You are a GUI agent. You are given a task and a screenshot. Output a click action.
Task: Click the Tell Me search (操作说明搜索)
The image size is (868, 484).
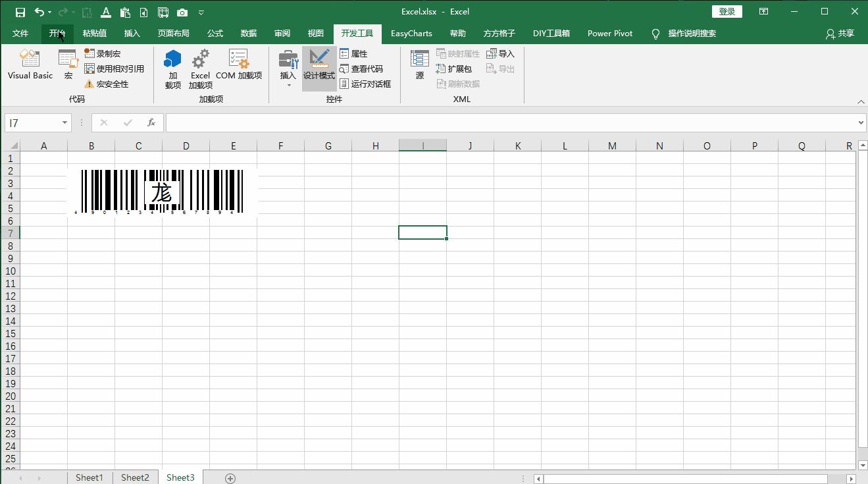click(684, 34)
